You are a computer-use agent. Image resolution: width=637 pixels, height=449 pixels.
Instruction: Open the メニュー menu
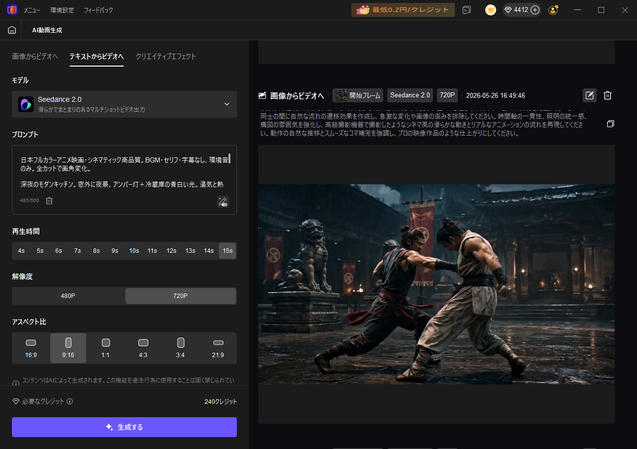[x=32, y=10]
